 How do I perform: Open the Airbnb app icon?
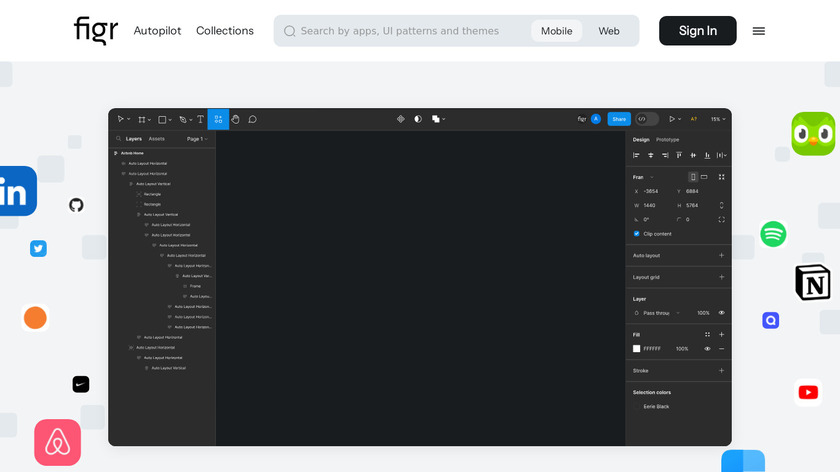[x=57, y=442]
